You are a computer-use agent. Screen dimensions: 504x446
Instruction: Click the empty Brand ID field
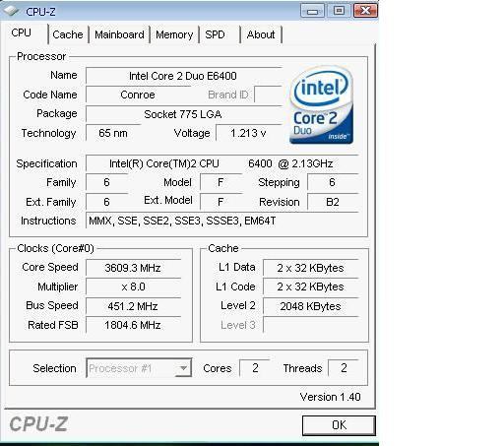268,95
